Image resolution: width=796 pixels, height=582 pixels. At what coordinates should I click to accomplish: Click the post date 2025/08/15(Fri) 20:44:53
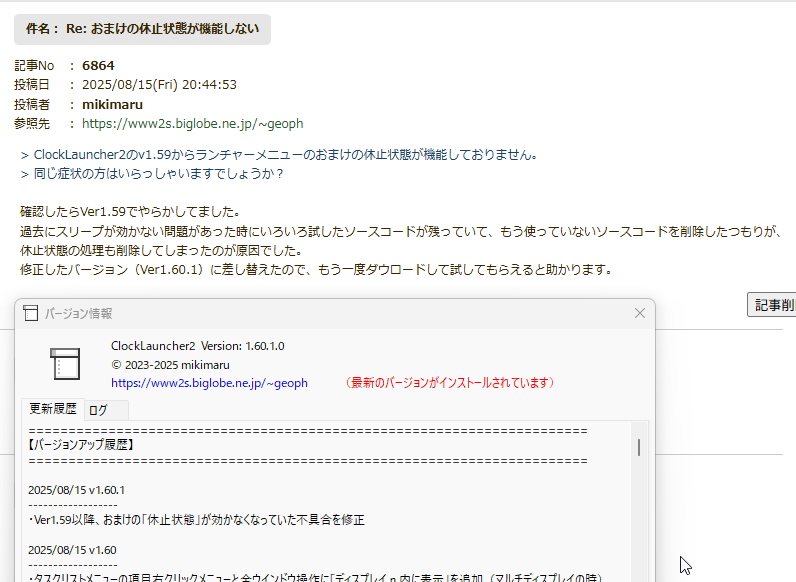(159, 84)
